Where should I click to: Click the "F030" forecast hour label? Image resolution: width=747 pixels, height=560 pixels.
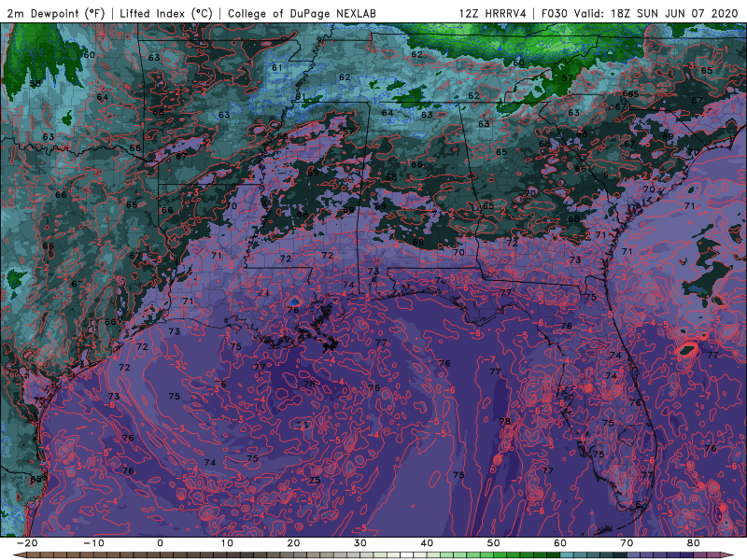(555, 14)
